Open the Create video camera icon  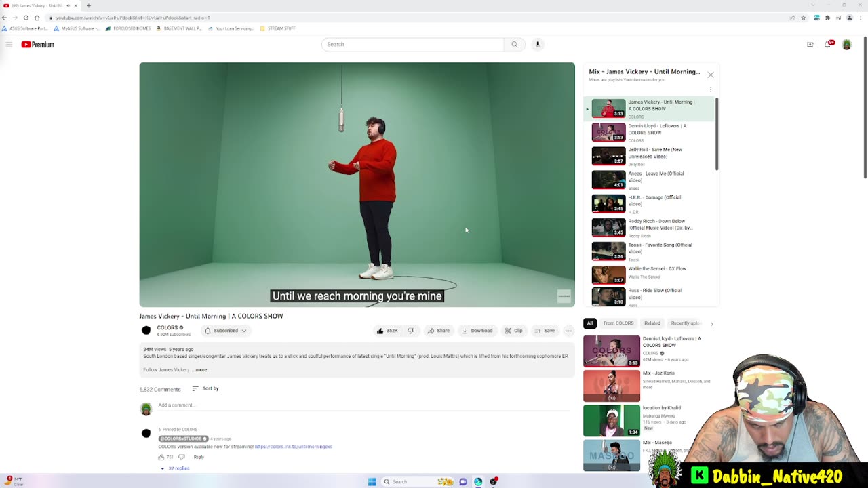[810, 45]
